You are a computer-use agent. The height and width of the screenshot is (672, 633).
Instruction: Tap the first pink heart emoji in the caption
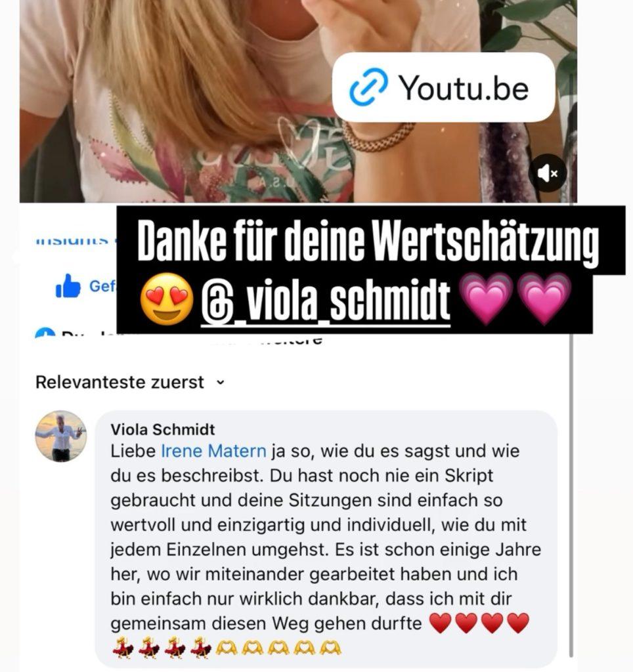tap(486, 298)
